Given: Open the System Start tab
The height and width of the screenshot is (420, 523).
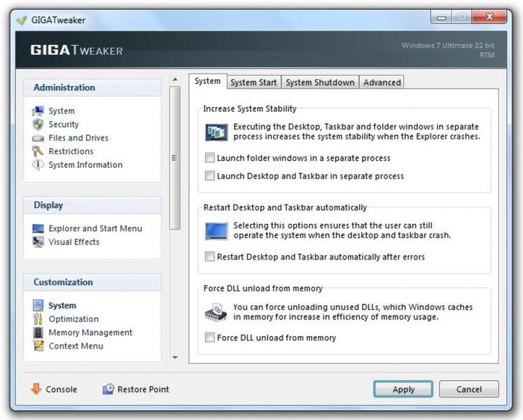Looking at the screenshot, I should (x=254, y=83).
